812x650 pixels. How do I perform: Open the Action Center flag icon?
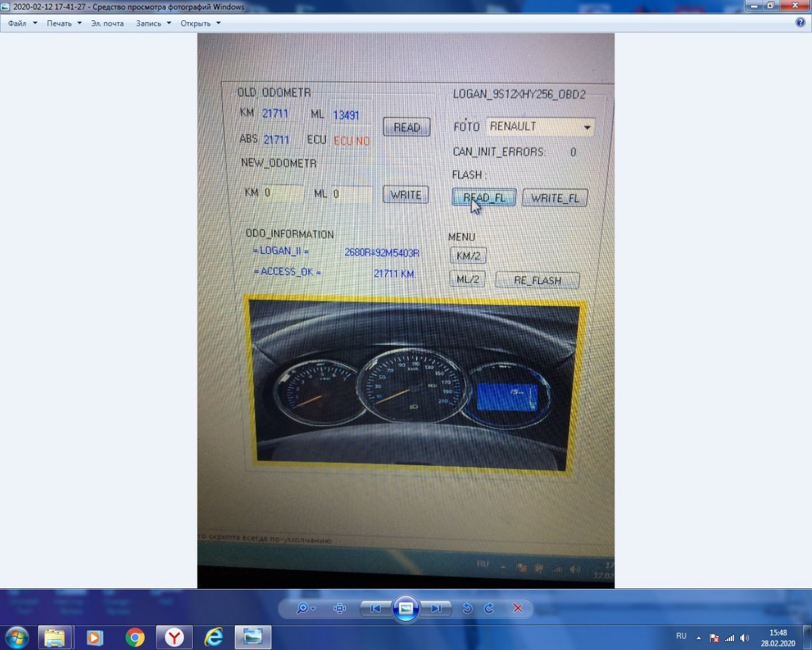point(715,638)
